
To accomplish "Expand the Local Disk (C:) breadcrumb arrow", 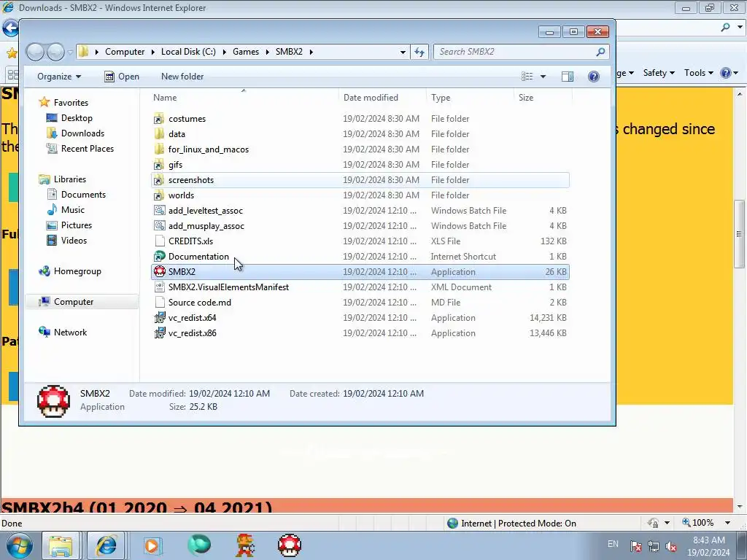I will 225,52.
